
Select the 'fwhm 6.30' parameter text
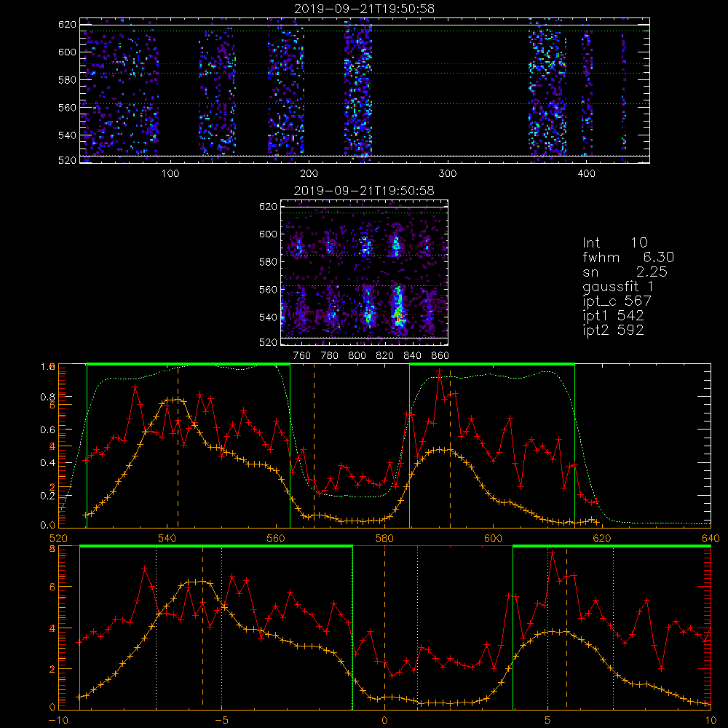click(628, 257)
